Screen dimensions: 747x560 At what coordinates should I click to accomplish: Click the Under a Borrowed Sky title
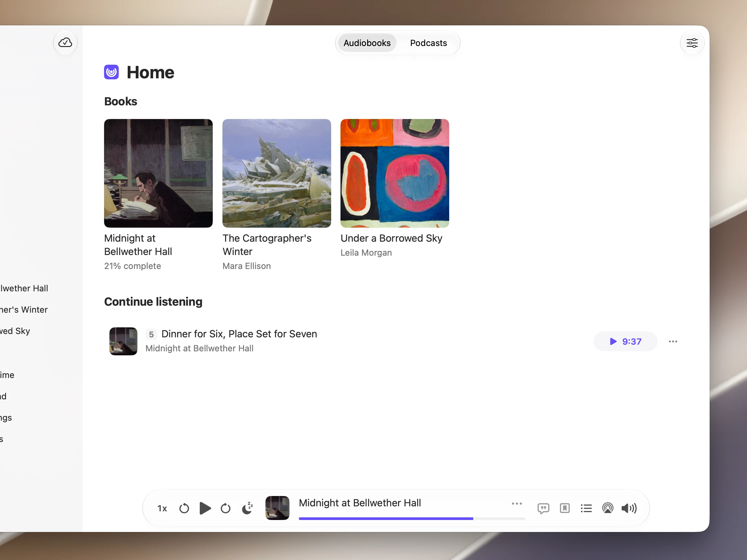[x=392, y=238]
